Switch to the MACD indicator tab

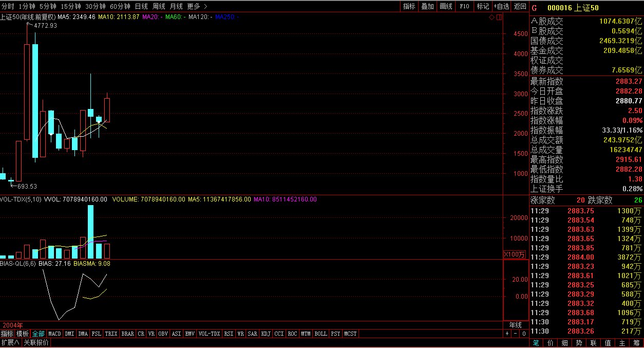point(54,334)
